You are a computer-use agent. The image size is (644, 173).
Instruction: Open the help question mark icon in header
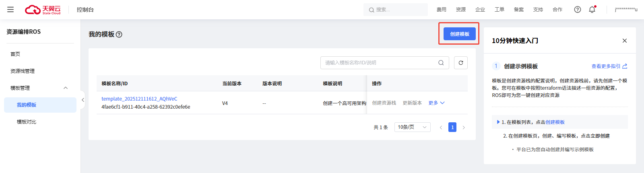(x=578, y=10)
